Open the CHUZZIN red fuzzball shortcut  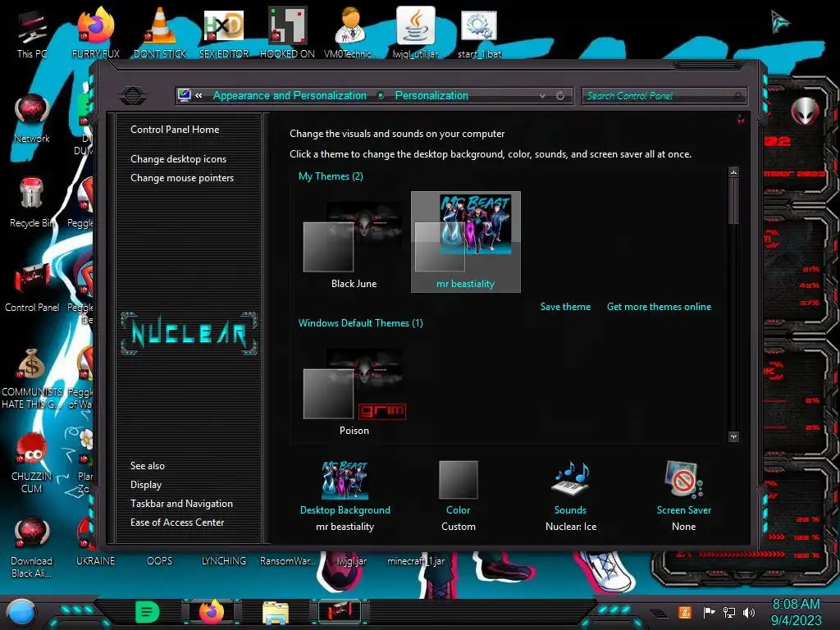point(32,463)
